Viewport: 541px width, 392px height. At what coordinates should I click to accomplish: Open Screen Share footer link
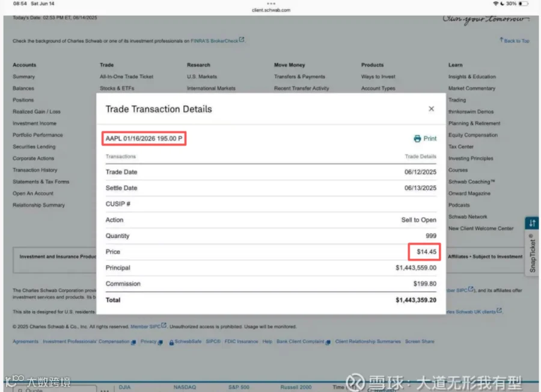(420, 341)
